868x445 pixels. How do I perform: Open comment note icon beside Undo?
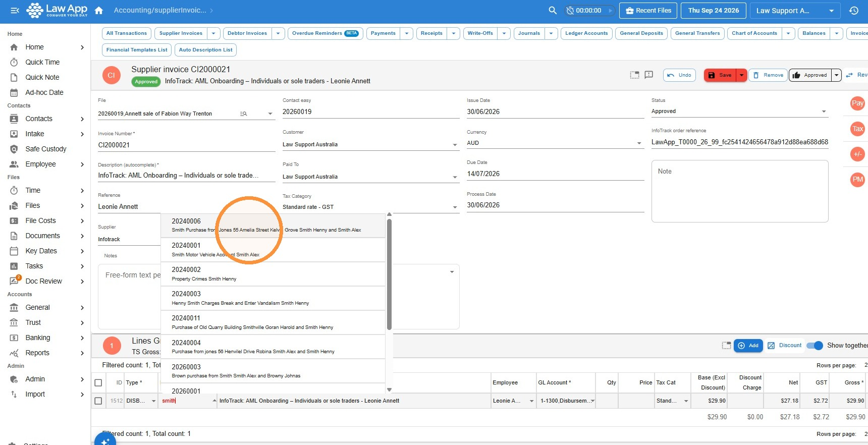click(x=649, y=75)
